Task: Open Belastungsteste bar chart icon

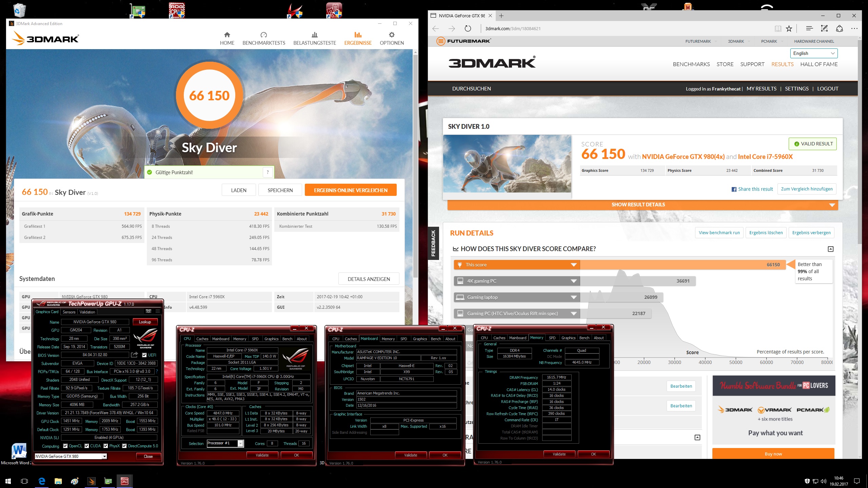Action: pyautogui.click(x=315, y=35)
